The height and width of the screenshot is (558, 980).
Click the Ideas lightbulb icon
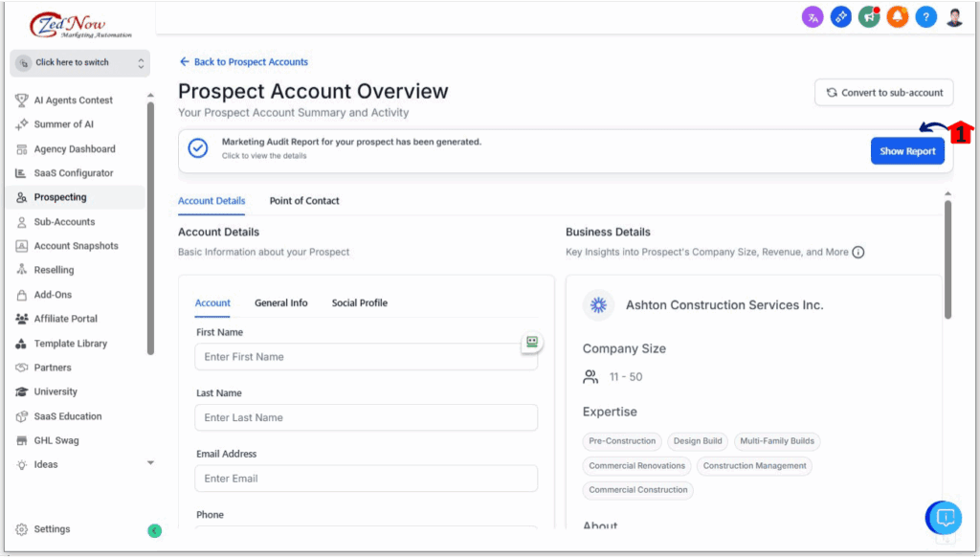tap(21, 465)
